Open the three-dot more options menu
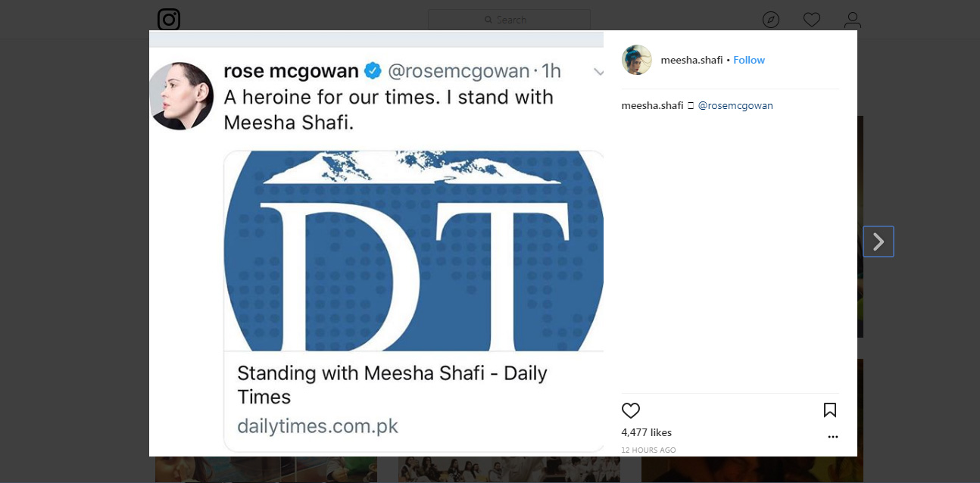980x483 pixels. point(833,437)
